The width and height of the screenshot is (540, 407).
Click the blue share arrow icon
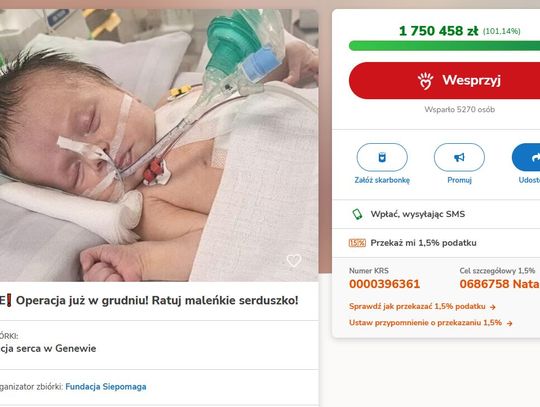click(535, 157)
